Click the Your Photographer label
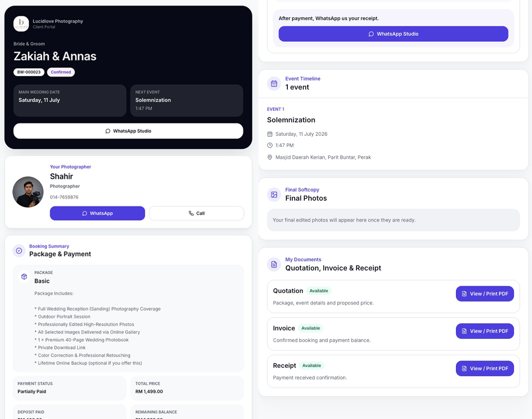Image resolution: width=532 pixels, height=419 pixels. (x=71, y=167)
